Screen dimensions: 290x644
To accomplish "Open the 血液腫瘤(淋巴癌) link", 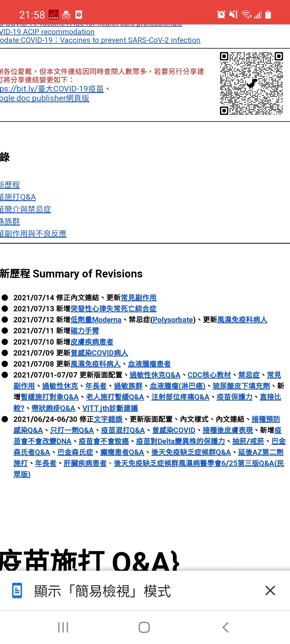I will coord(177,386).
